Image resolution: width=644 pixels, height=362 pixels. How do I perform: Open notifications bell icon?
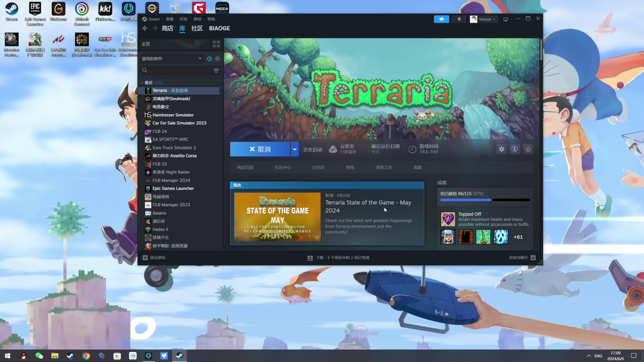tap(459, 19)
